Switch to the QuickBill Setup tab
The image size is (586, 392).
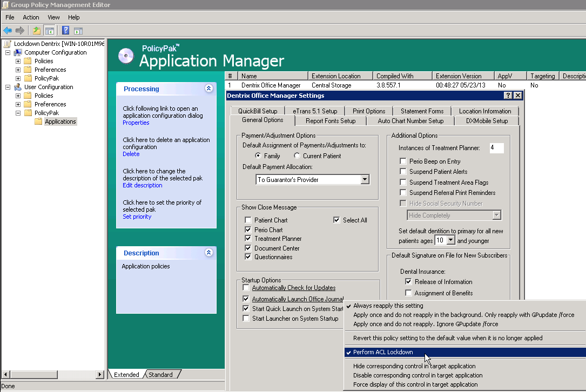click(258, 111)
